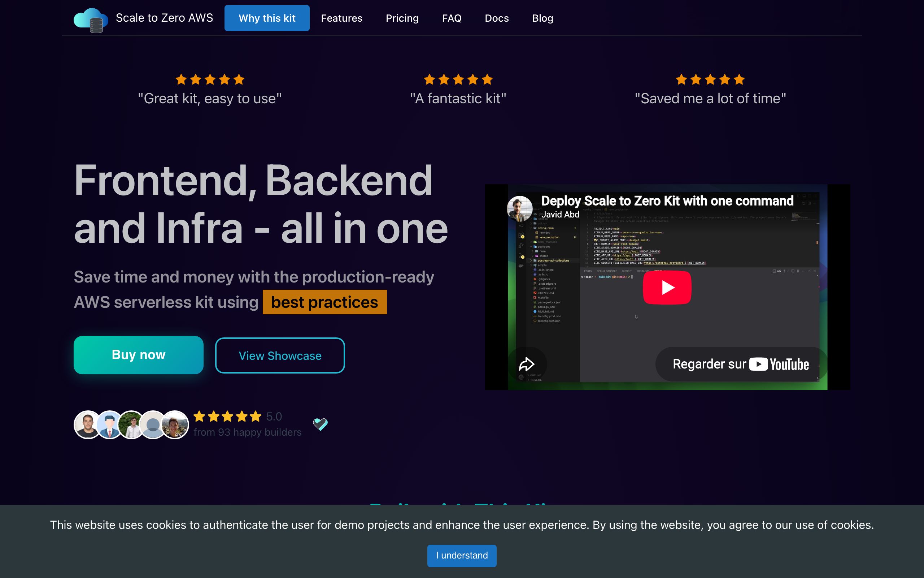The image size is (924, 578).
Task: Click the stars above Saved me time review
Action: point(710,79)
